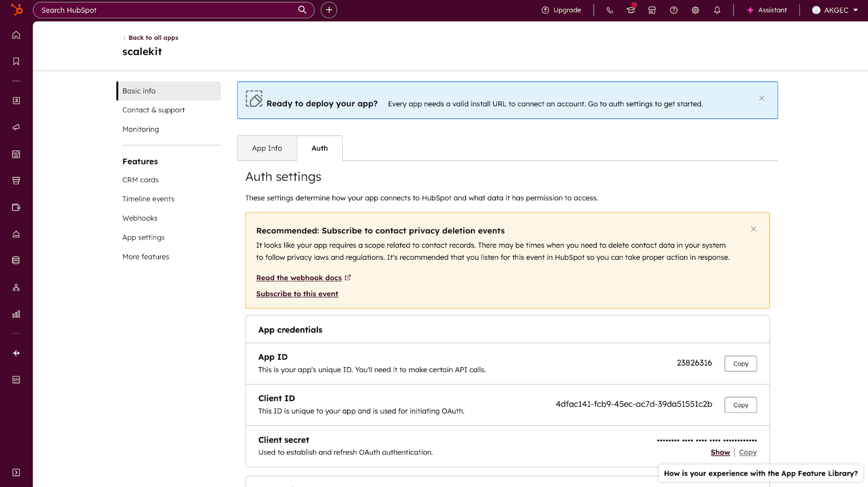868x487 pixels.
Task: Click the Upgrade button
Action: [x=561, y=10]
